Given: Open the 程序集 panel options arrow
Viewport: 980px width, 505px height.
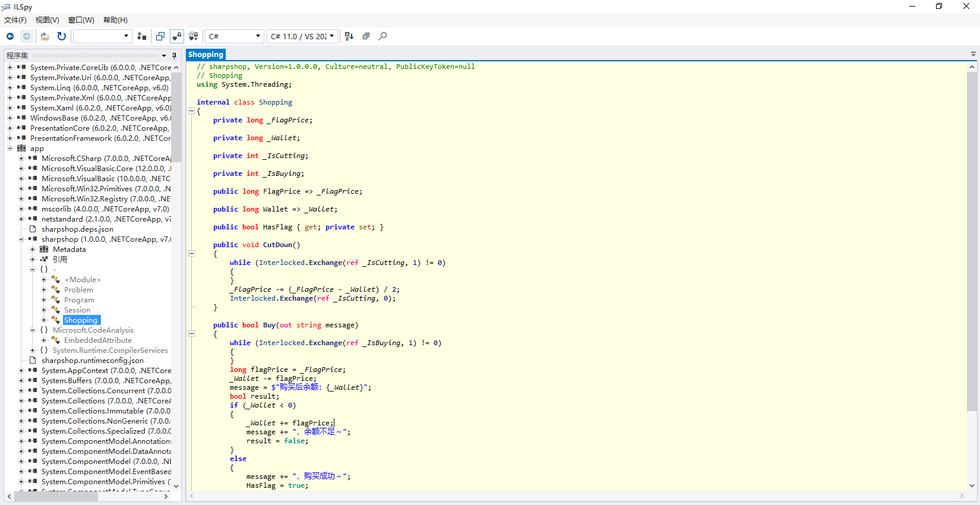Looking at the screenshot, I should [x=164, y=55].
